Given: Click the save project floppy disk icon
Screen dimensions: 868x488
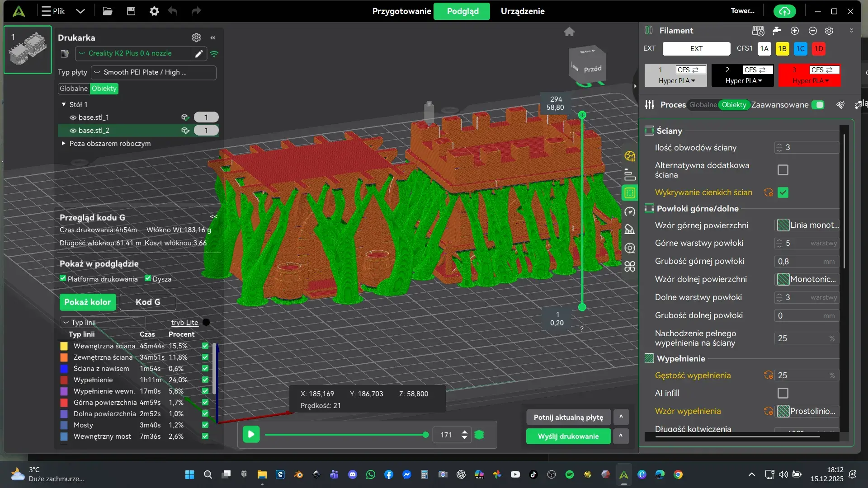Looking at the screenshot, I should [131, 11].
